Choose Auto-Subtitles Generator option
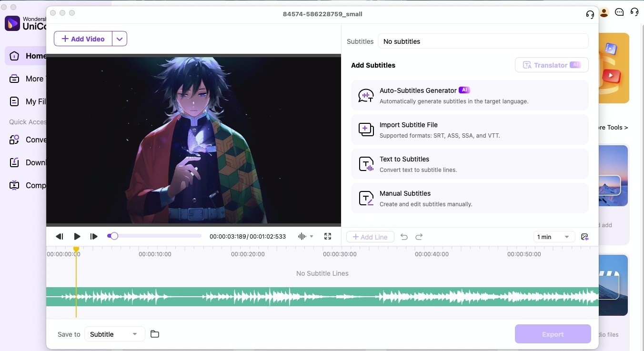Viewport: 644px width, 351px height. [470, 95]
